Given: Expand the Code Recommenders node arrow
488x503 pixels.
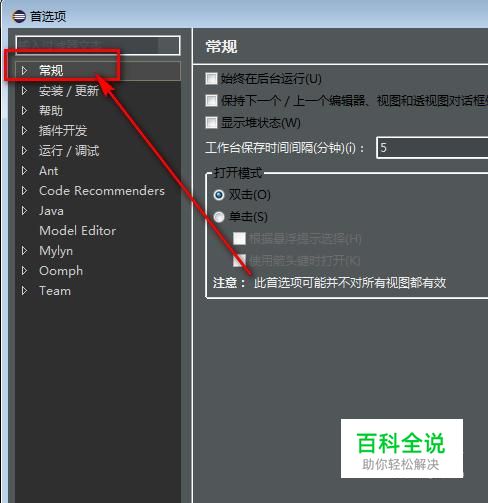Looking at the screenshot, I should click(x=24, y=190).
